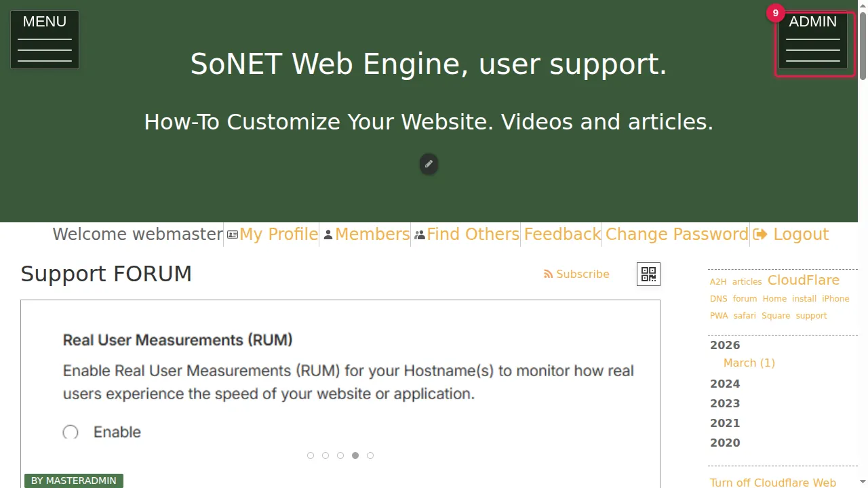The width and height of the screenshot is (868, 488).
Task: Click the articles tag
Action: 747,282
